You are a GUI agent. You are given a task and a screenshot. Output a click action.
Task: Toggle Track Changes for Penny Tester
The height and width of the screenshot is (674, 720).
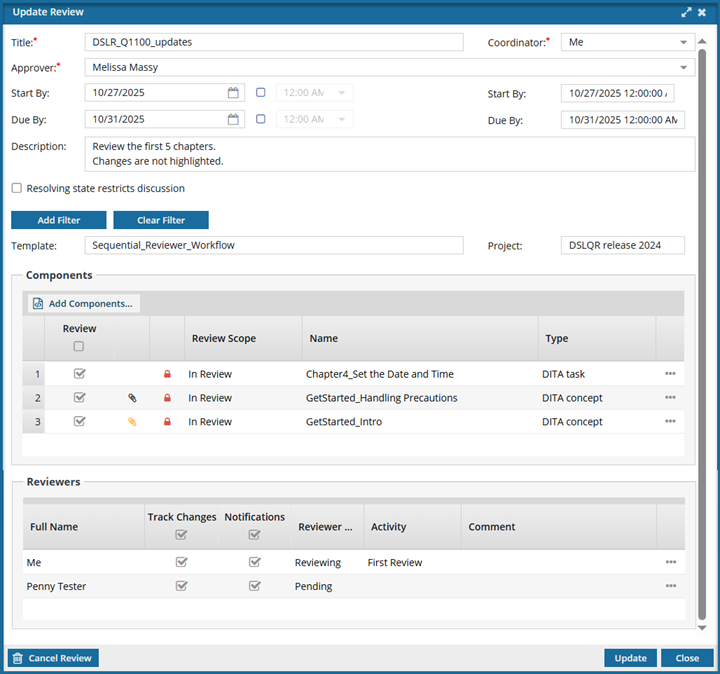181,586
